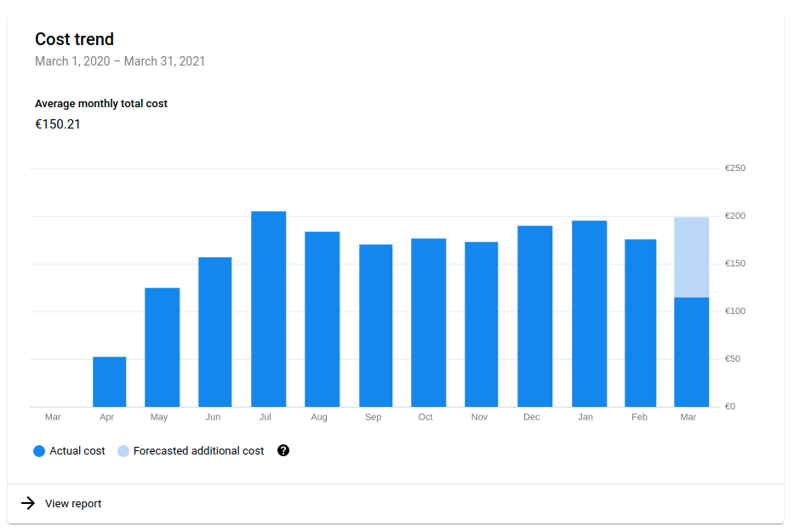Select the December cost bar

click(534, 317)
